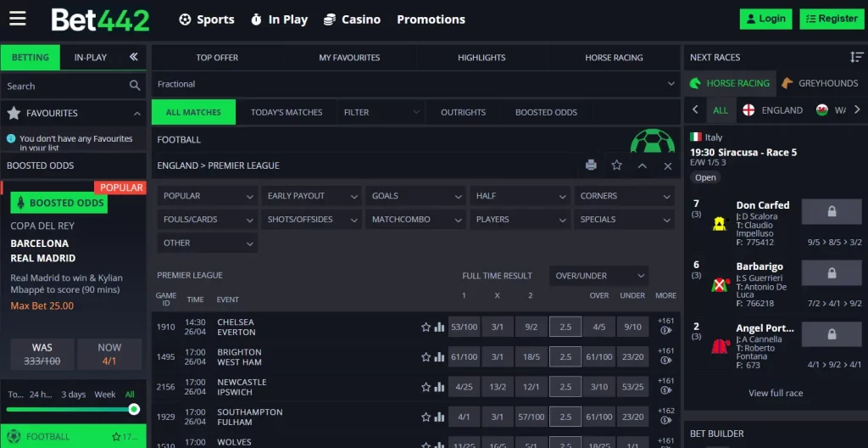Open the Fractional odds format dropdown
Viewport: 868px width, 448px height.
click(x=415, y=84)
